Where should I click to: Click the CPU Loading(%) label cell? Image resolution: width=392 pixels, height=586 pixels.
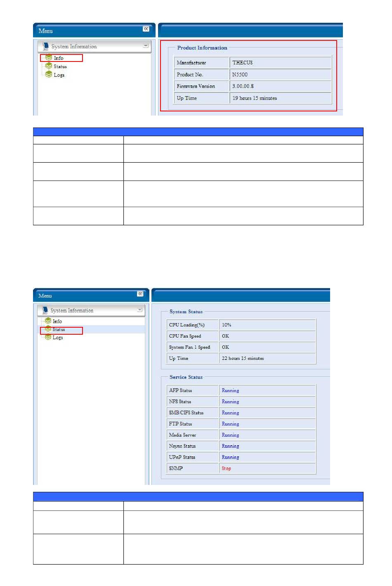coord(193,325)
